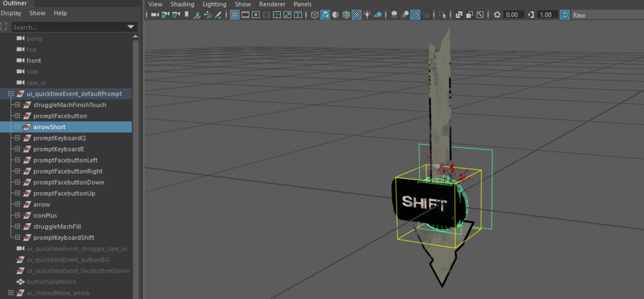The image size is (644, 299).
Task: Click the Outliner scroll up arrow
Action: pos(135,37)
